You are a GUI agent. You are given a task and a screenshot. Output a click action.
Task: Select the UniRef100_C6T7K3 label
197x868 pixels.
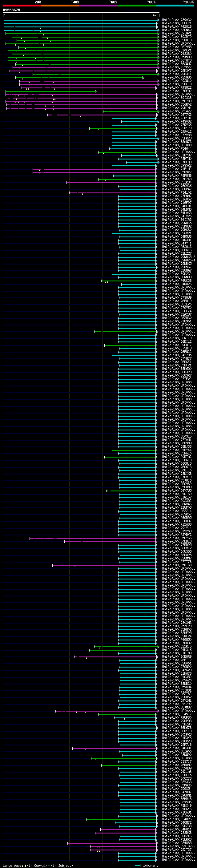click(x=176, y=115)
